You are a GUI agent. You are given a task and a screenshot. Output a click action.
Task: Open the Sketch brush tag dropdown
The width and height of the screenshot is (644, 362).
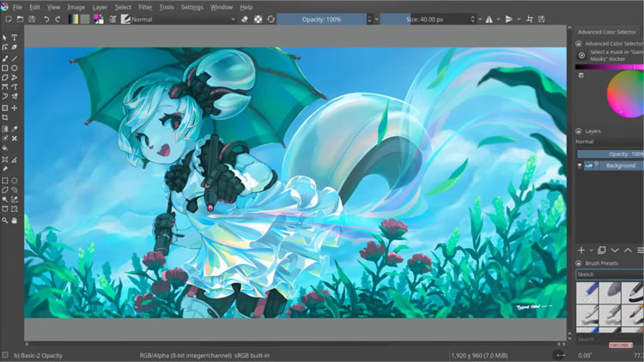pyautogui.click(x=610, y=275)
